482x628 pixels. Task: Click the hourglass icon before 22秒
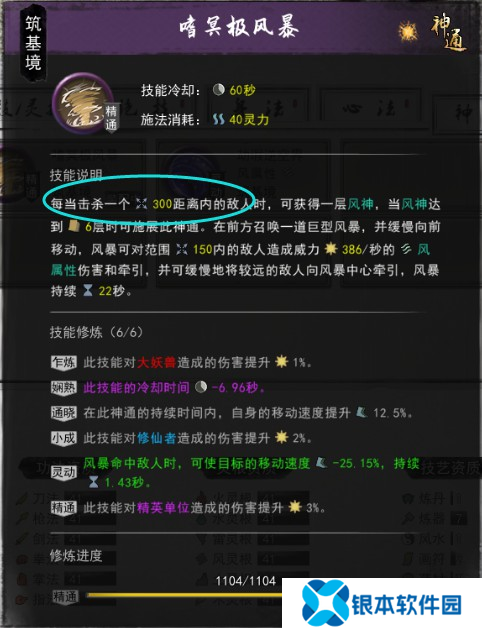pyautogui.click(x=88, y=290)
